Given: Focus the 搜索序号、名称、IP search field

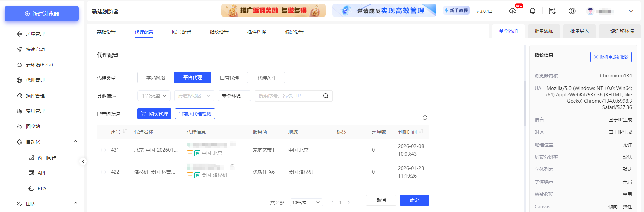Looking at the screenshot, I should click(x=289, y=96).
